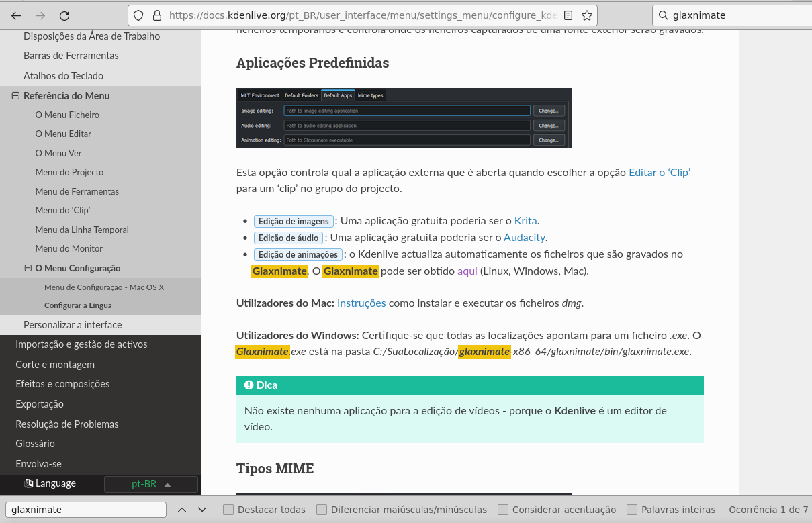The image size is (812, 523).
Task: Open Menu da Linha Temporal page
Action: coord(82,230)
